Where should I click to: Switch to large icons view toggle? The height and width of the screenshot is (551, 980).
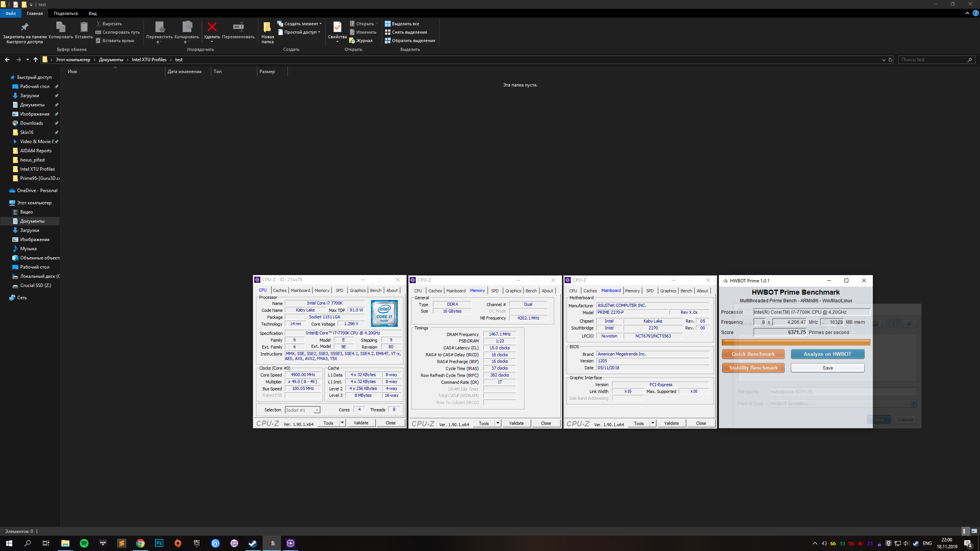click(x=974, y=531)
